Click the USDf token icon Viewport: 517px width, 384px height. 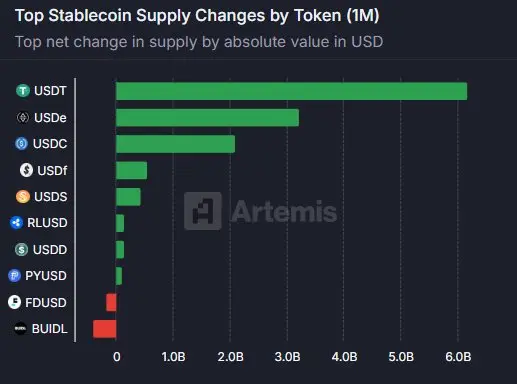coord(26,170)
